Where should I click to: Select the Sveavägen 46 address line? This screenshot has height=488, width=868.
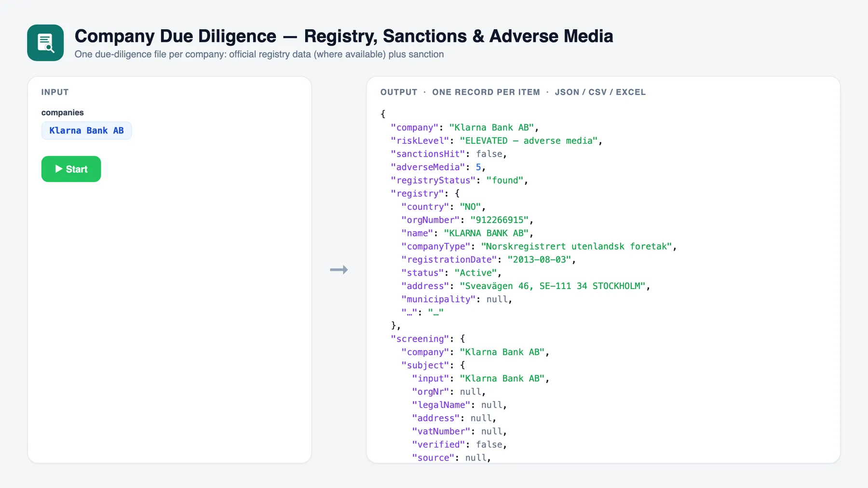[526, 286]
